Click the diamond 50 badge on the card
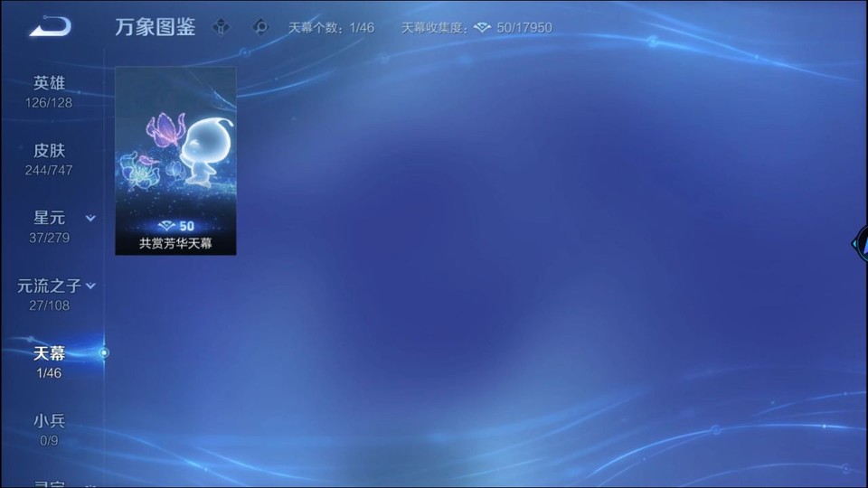The height and width of the screenshot is (488, 868). pyautogui.click(x=175, y=226)
